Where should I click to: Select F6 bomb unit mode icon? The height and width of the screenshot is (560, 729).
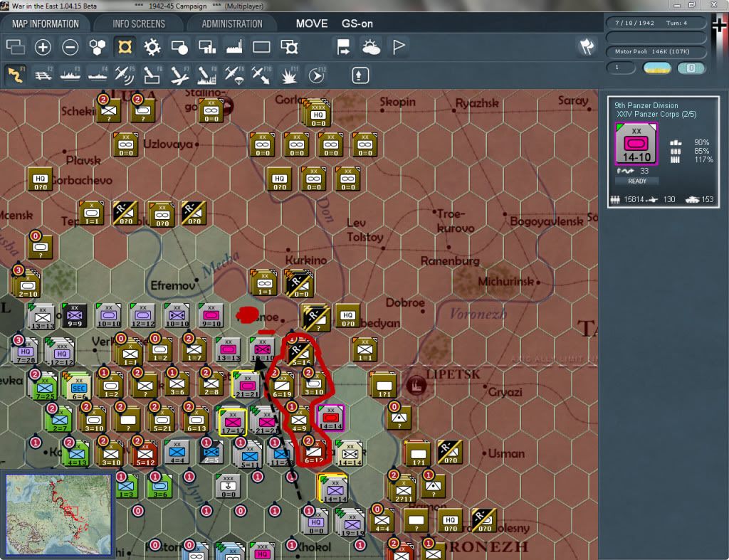(152, 75)
